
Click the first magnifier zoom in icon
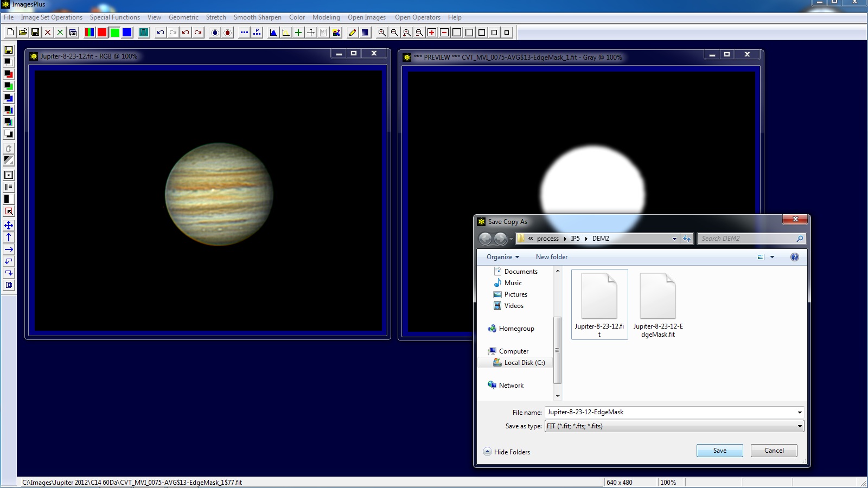pyautogui.click(x=382, y=33)
